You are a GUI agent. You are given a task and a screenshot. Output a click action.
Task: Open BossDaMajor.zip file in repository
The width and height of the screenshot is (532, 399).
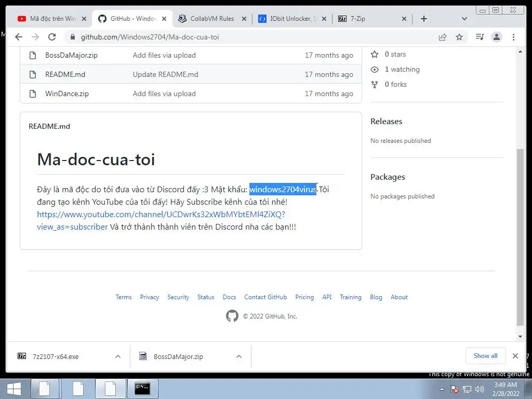(71, 55)
